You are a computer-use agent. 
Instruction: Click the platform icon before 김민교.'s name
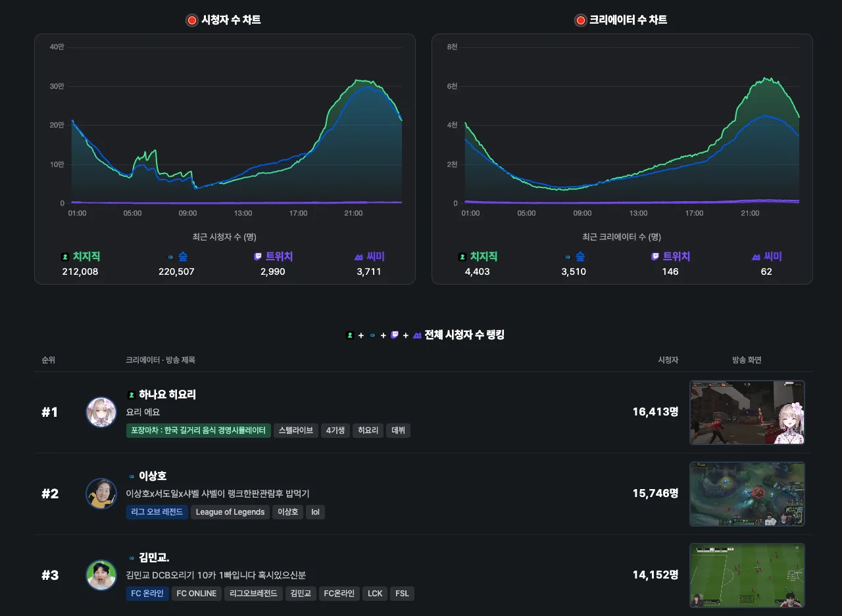(x=132, y=557)
